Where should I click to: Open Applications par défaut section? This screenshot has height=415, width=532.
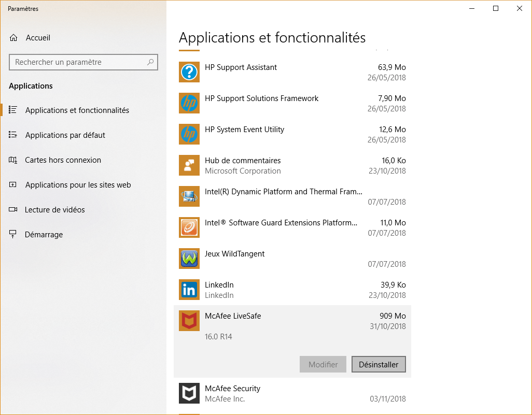pos(65,135)
